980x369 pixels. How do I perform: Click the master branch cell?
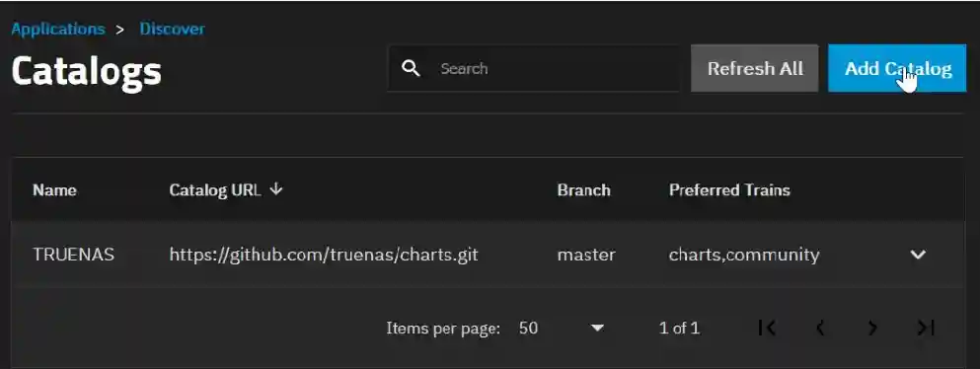[586, 255]
